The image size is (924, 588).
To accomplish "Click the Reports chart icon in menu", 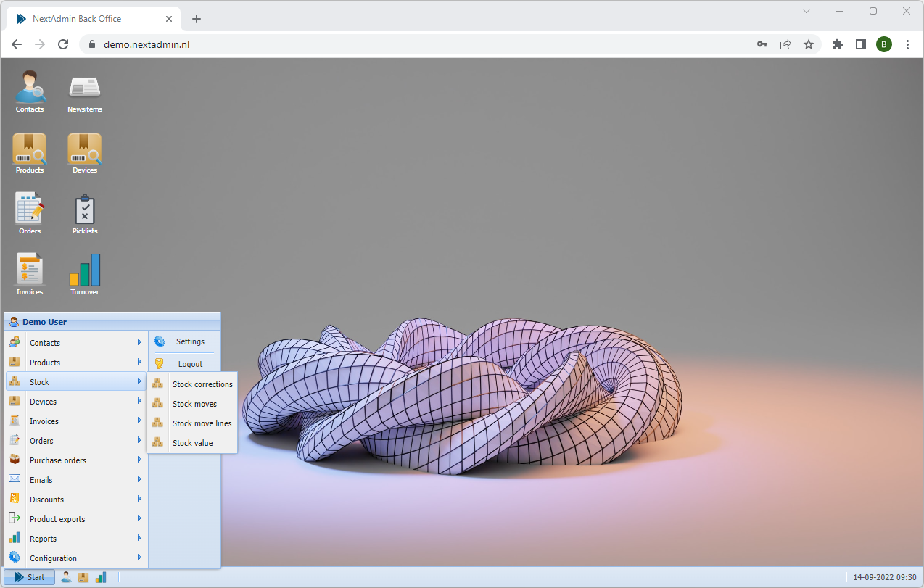I will pyautogui.click(x=15, y=538).
